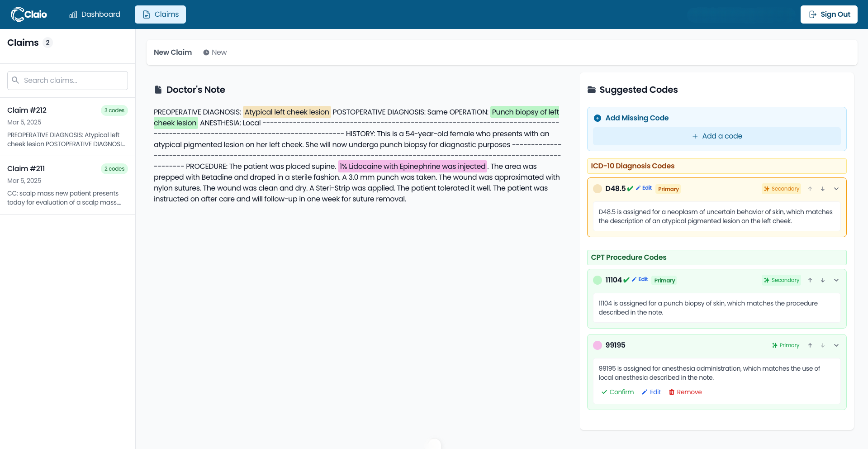Click Add a code button
The image size is (868, 449).
pos(717,136)
